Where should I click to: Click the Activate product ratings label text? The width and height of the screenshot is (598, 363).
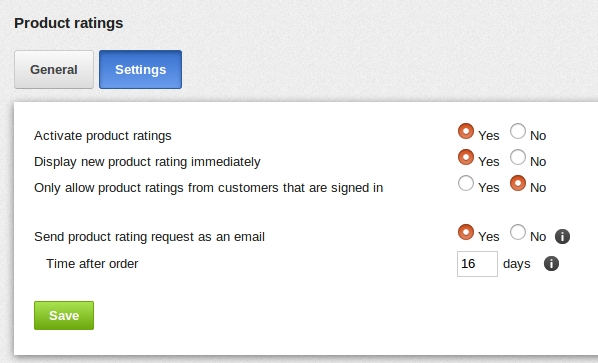pos(103,136)
